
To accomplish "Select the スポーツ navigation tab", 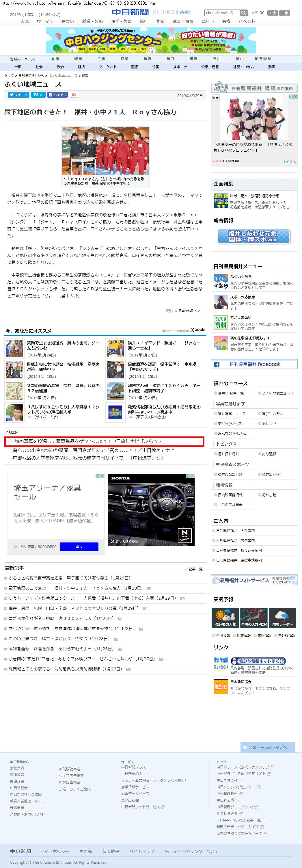I will (x=180, y=67).
